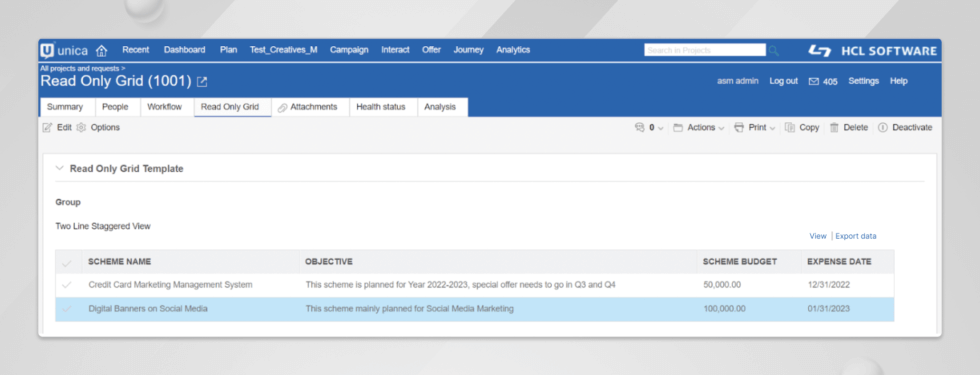Deactivate the project using Deactivate icon
The width and height of the screenshot is (980, 375).
[x=882, y=128]
